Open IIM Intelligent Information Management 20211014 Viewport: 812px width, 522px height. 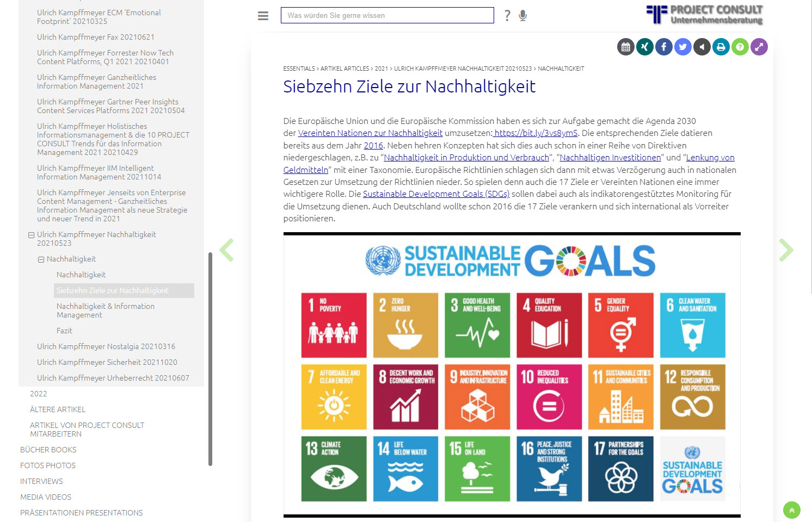point(99,172)
